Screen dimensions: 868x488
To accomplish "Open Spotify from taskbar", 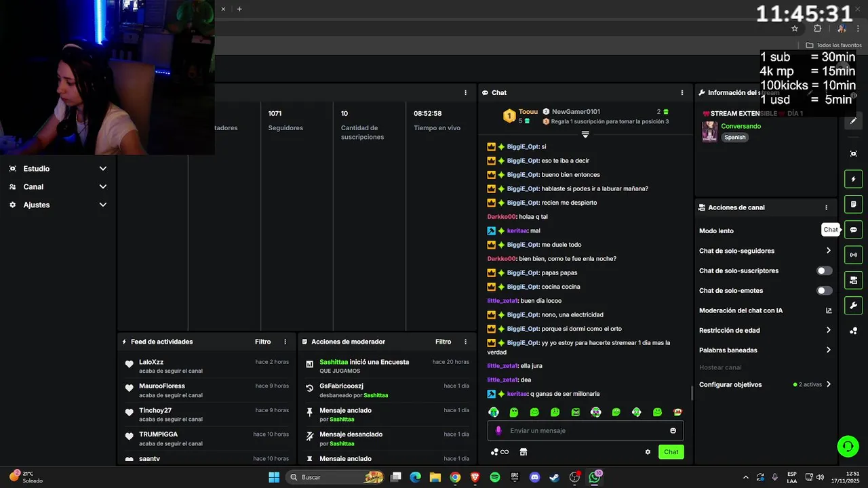I will pyautogui.click(x=495, y=477).
